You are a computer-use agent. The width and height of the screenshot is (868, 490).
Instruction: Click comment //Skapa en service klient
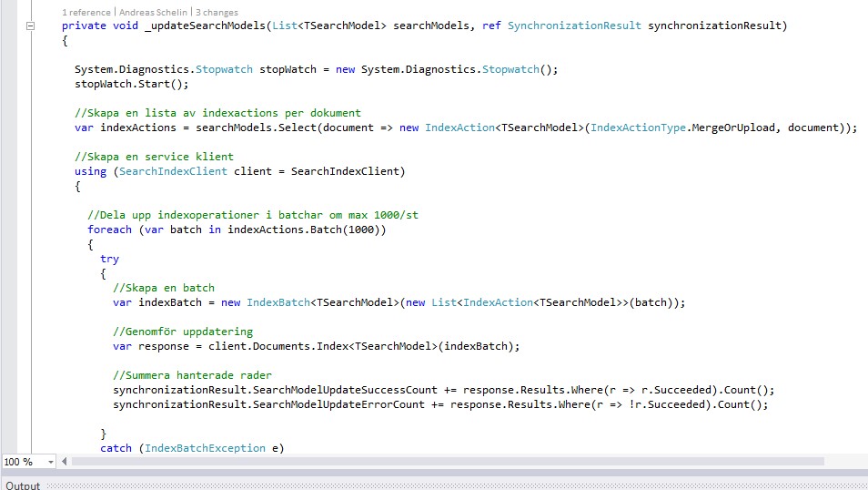[154, 157]
